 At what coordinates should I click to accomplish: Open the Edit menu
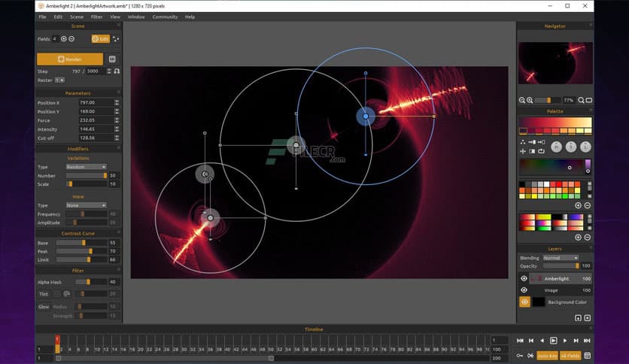point(58,17)
